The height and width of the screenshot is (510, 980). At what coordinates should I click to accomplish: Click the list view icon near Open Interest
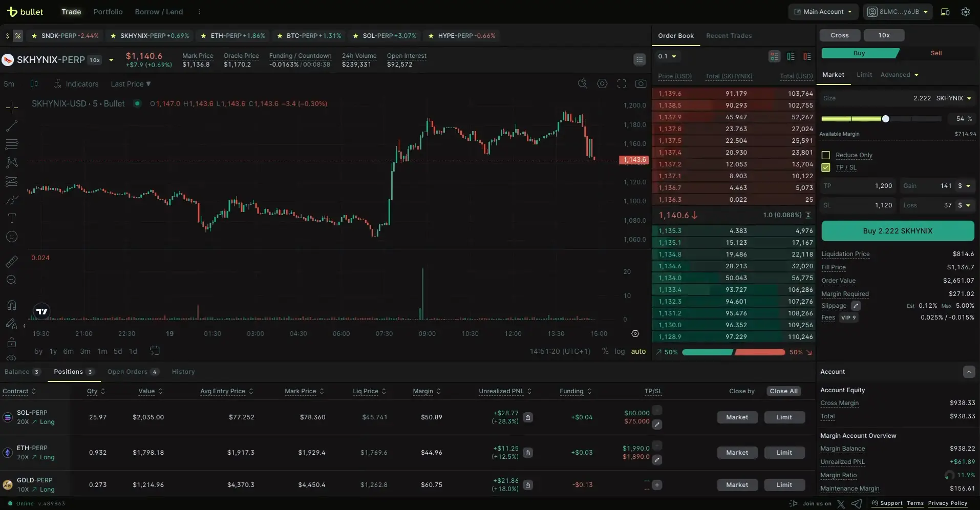(640, 59)
